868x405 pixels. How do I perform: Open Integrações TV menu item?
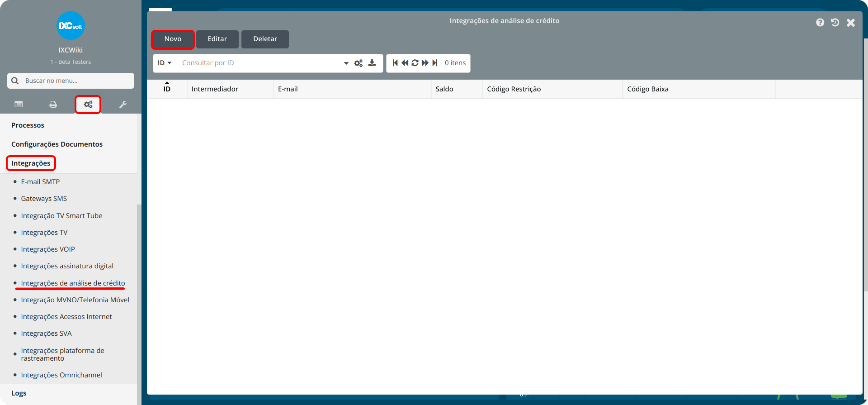(x=44, y=233)
